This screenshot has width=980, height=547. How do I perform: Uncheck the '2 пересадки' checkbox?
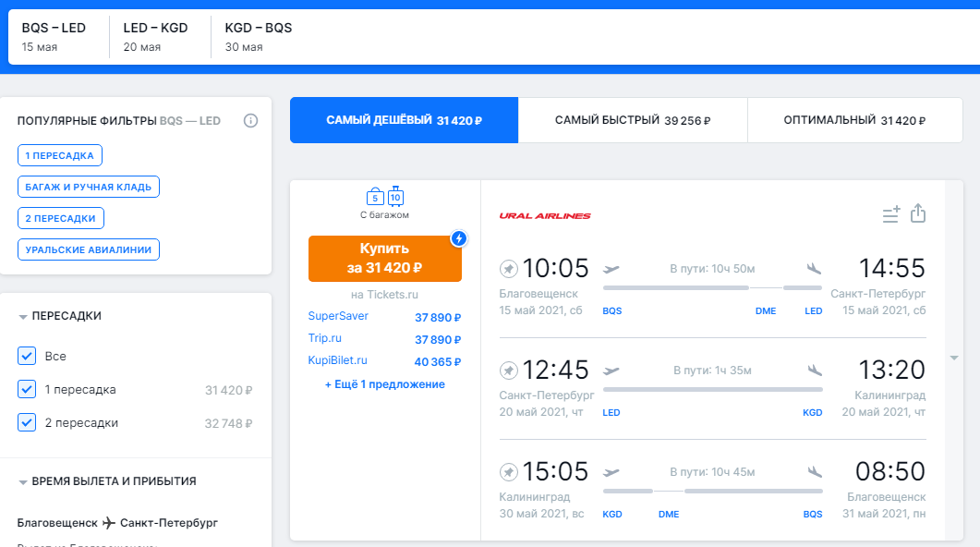pos(27,422)
